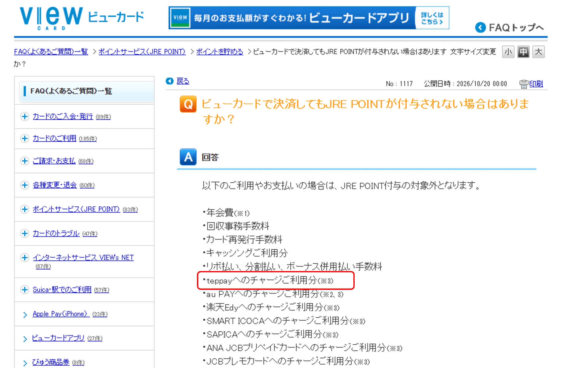Open カードのご利用 link
The height and width of the screenshot is (368, 588).
click(x=55, y=138)
